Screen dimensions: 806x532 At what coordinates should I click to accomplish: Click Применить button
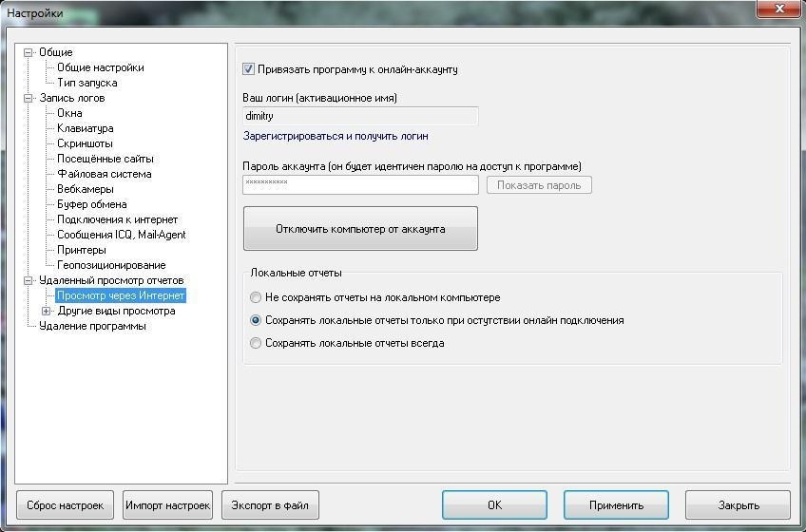click(616, 505)
